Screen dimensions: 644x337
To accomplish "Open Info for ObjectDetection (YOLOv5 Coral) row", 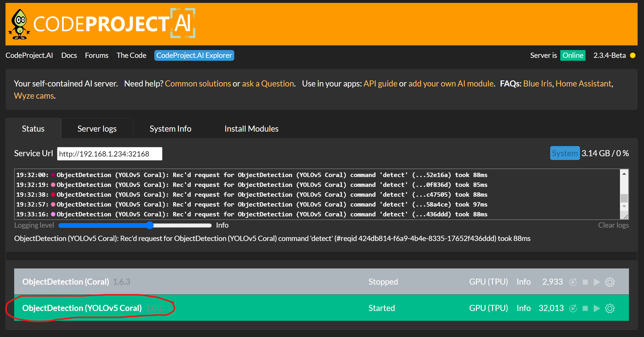I will coord(524,308).
